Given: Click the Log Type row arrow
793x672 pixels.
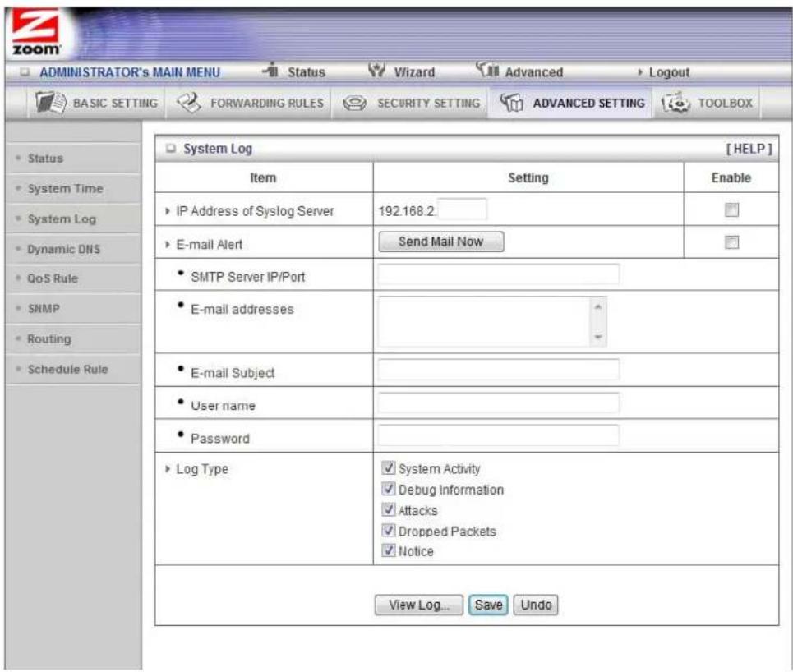Looking at the screenshot, I should [x=168, y=469].
